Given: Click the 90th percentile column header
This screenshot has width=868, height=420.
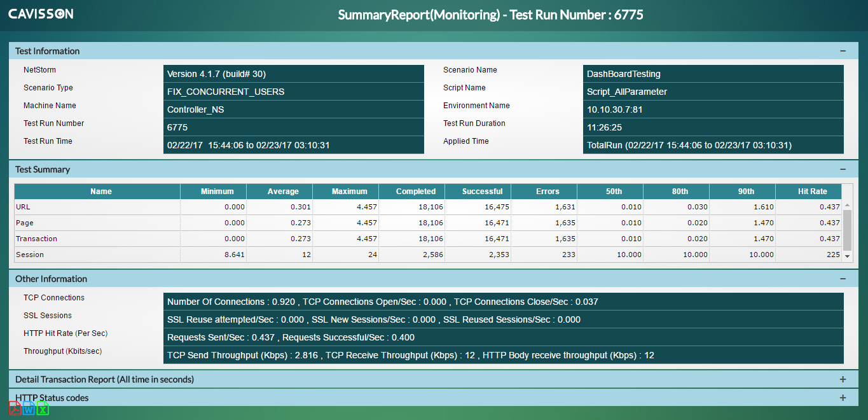Looking at the screenshot, I should click(x=743, y=192).
